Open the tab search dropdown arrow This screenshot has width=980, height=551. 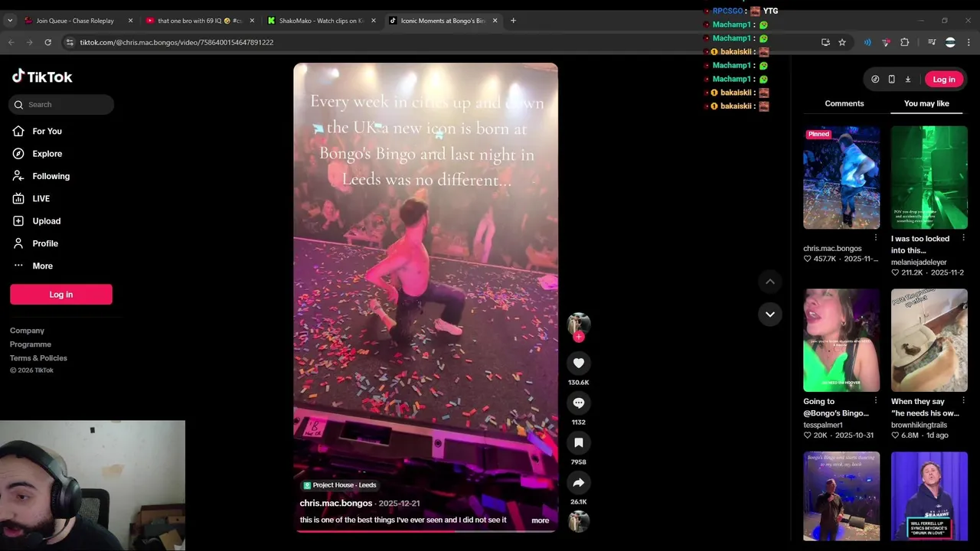pyautogui.click(x=9, y=21)
